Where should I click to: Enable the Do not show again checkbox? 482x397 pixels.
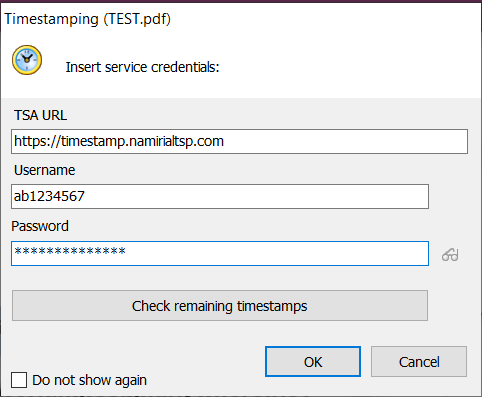tap(19, 380)
